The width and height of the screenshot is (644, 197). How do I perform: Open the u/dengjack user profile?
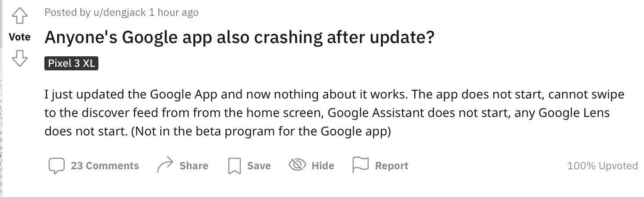[120, 13]
